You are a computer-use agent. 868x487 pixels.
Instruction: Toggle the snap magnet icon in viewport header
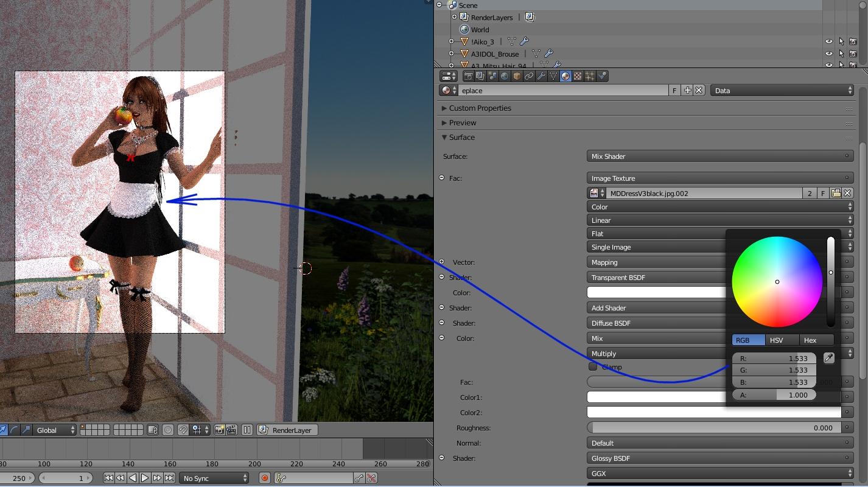click(x=182, y=430)
